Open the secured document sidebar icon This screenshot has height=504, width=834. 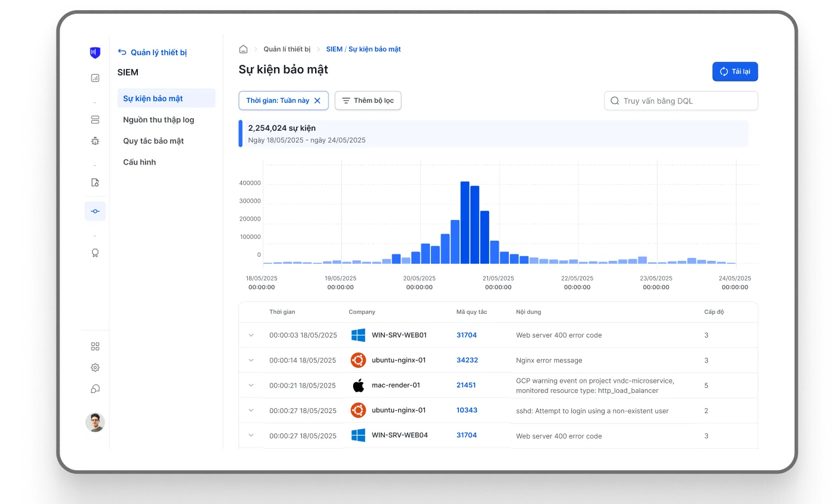tap(95, 182)
